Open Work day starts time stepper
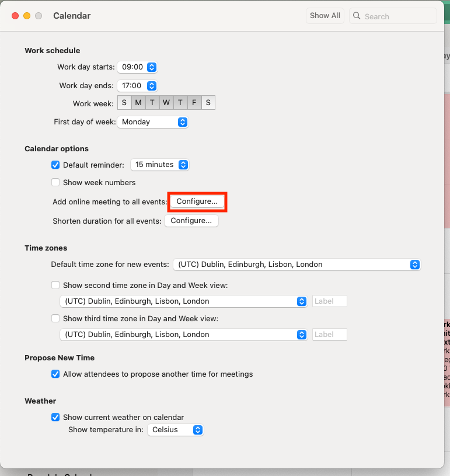This screenshot has height=476, width=450. 152,67
